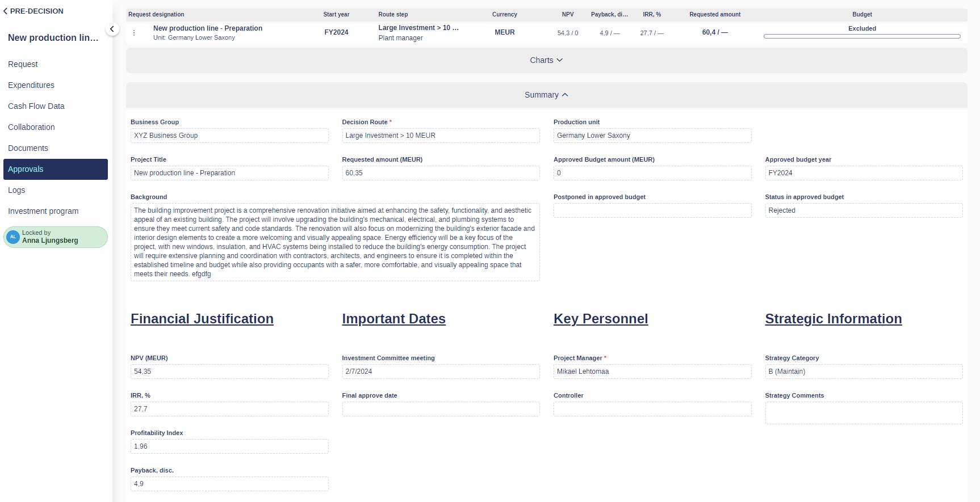Expand the Charts section

(x=546, y=60)
